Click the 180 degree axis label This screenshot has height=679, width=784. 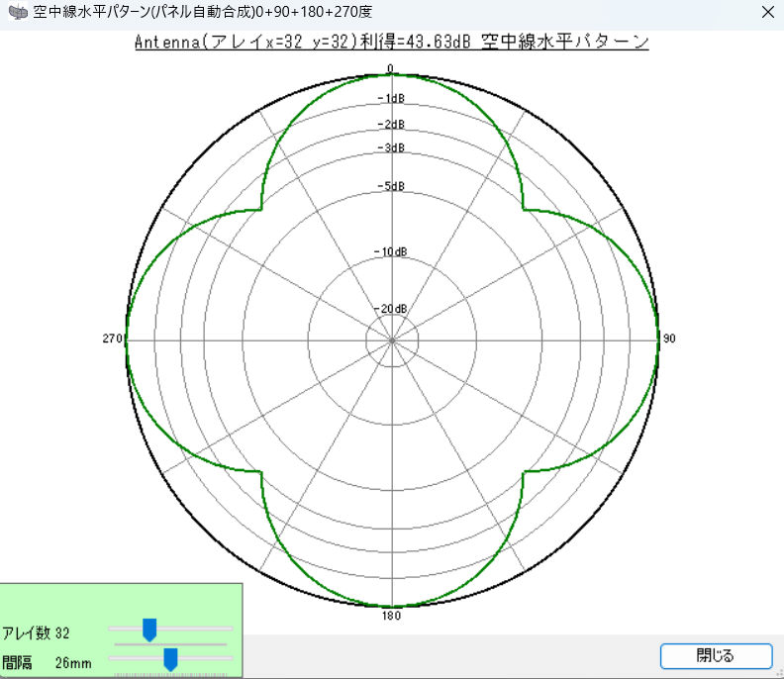[391, 616]
